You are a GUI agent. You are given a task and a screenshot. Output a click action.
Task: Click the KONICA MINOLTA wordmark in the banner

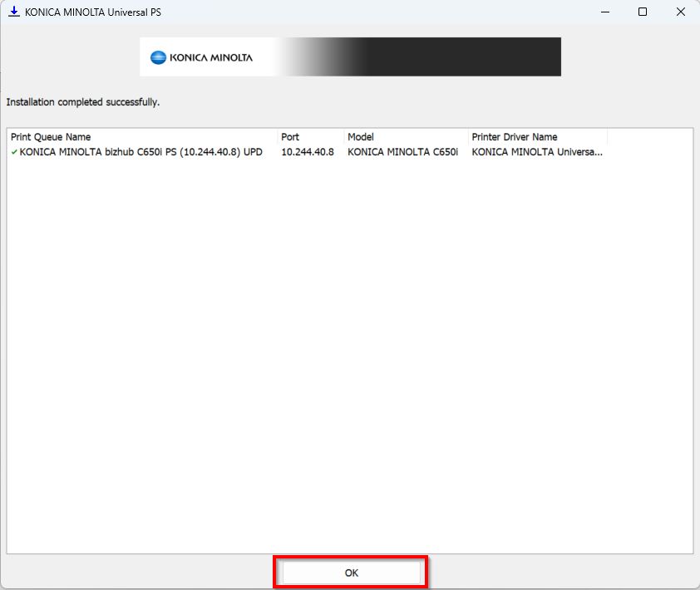click(x=211, y=57)
